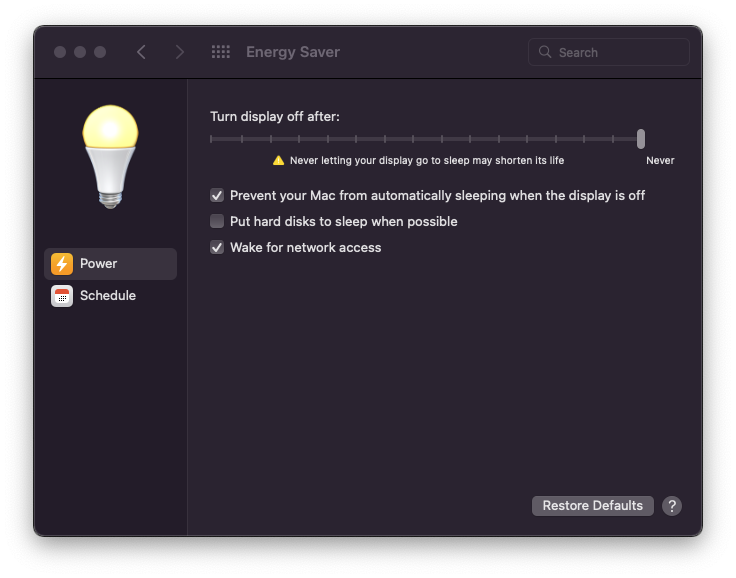Disable Prevent your Mac from automatically sleeping
Image resolution: width=736 pixels, height=578 pixels.
point(217,196)
